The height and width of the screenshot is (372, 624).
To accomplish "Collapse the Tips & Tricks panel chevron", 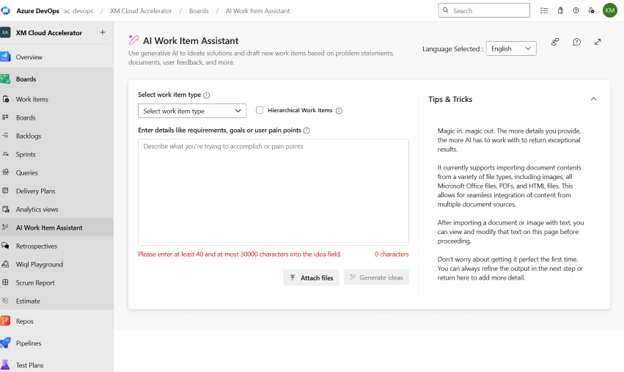I will point(594,99).
